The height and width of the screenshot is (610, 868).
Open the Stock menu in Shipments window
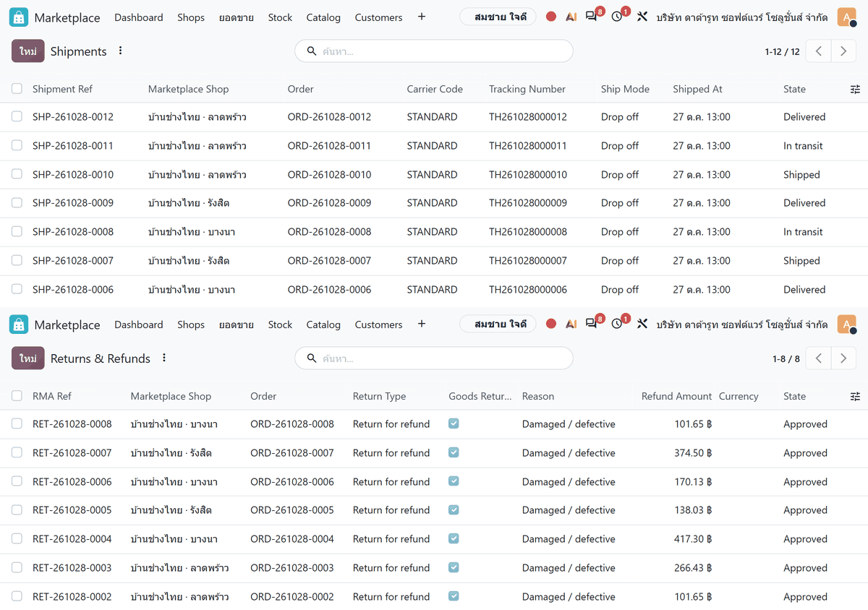click(x=280, y=17)
